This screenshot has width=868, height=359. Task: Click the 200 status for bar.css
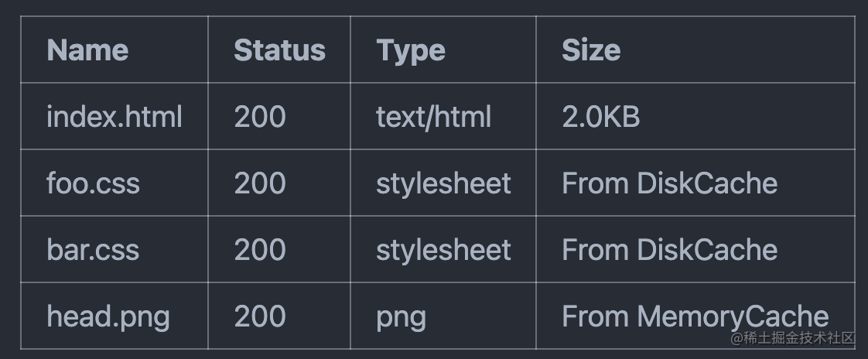[x=260, y=250]
